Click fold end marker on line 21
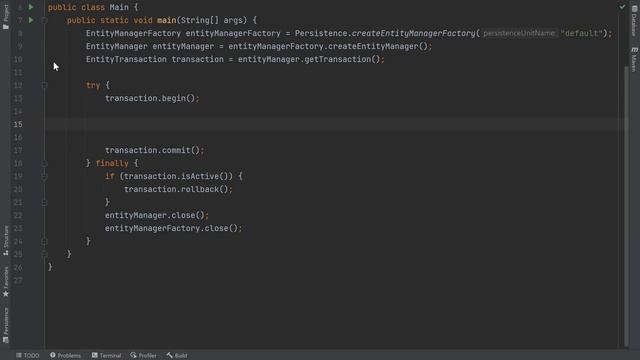Viewport: 640px width, 360px height. tap(44, 202)
